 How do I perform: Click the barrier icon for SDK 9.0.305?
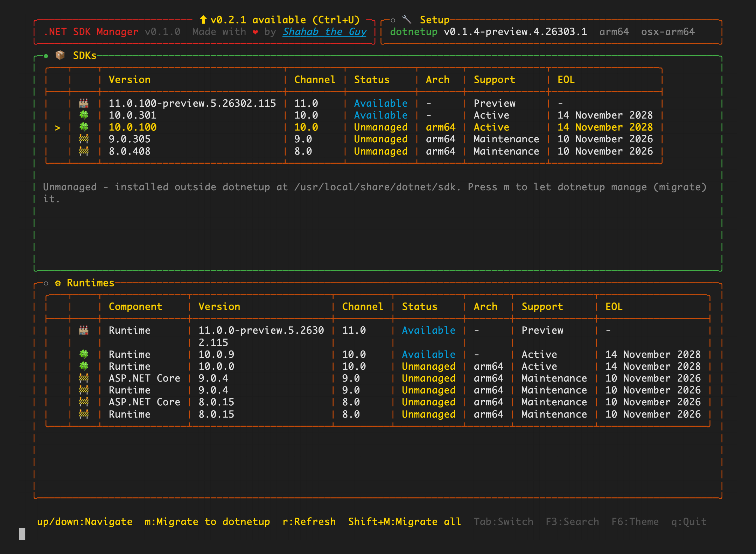click(84, 139)
